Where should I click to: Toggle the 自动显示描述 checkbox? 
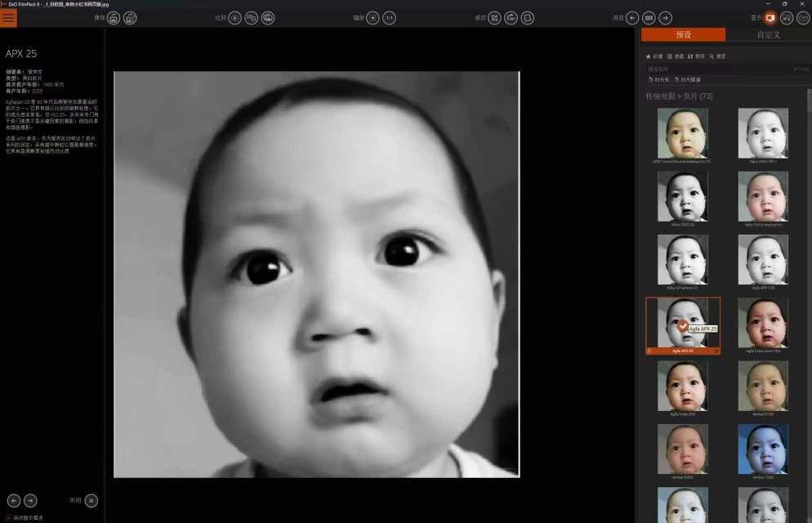tap(8, 518)
